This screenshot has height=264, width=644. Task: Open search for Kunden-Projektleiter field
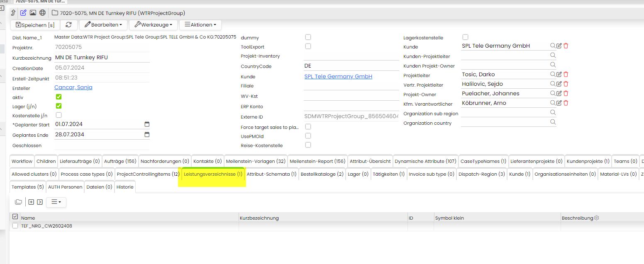[553, 55]
